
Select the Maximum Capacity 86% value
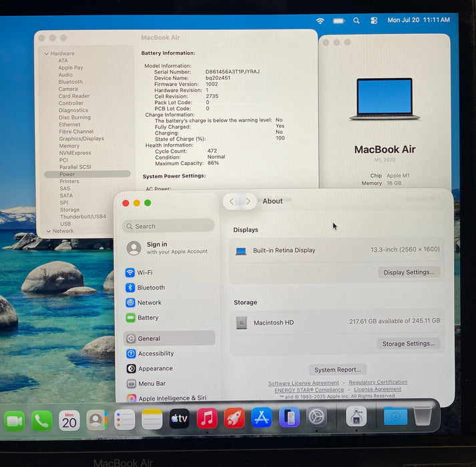tap(213, 163)
